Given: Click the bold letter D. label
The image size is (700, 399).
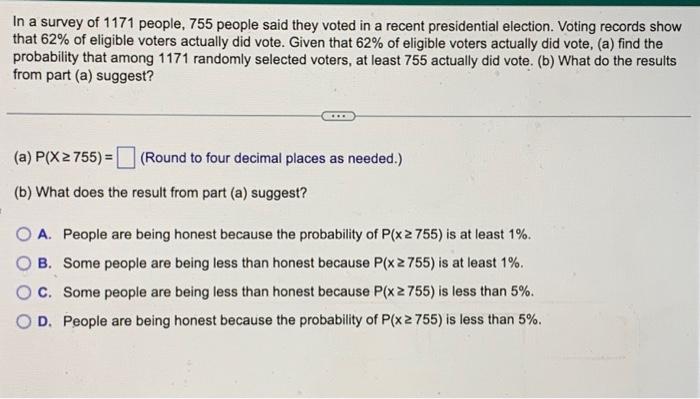Looking at the screenshot, I should (x=45, y=321).
